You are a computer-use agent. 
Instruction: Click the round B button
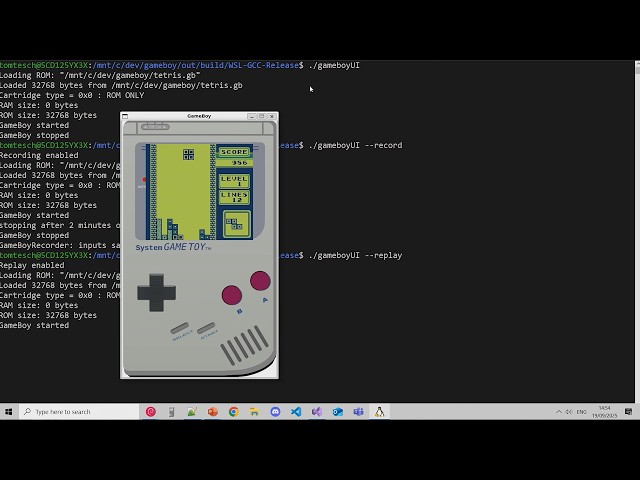click(231, 295)
